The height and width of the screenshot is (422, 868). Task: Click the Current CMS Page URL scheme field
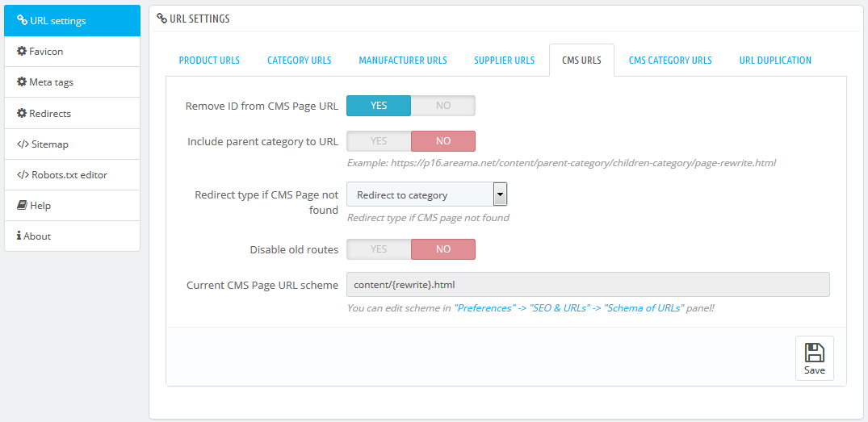click(587, 285)
